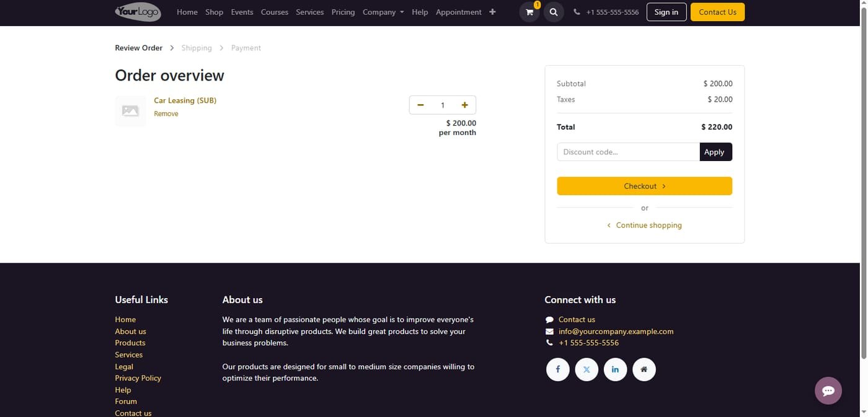This screenshot has width=868, height=417.
Task: Proceed with the Checkout button
Action: (644, 186)
